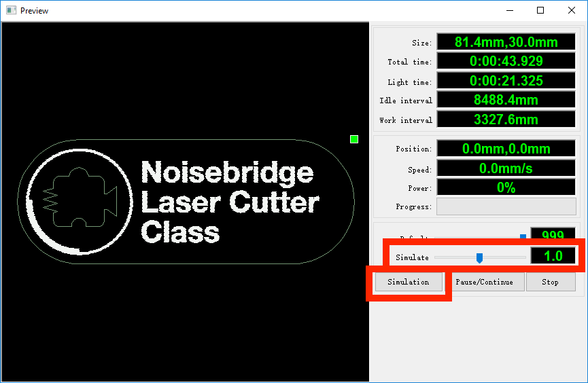Maximize the Preview window
This screenshot has height=383, width=588.
click(x=540, y=10)
